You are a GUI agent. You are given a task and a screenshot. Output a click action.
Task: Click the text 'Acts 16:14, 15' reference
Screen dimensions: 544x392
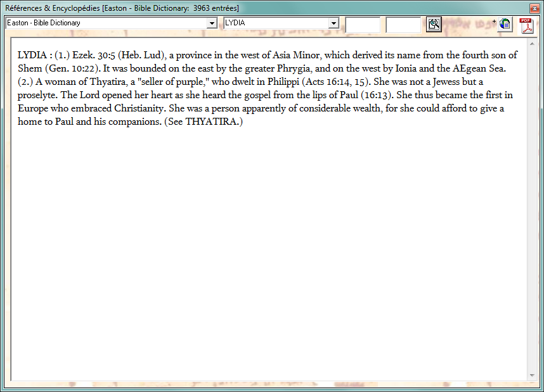335,82
